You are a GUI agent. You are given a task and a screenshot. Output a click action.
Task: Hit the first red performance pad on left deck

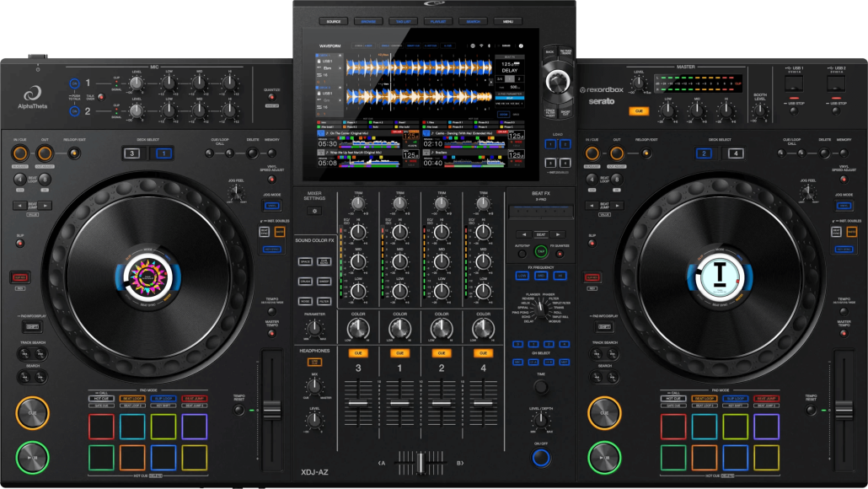101,426
